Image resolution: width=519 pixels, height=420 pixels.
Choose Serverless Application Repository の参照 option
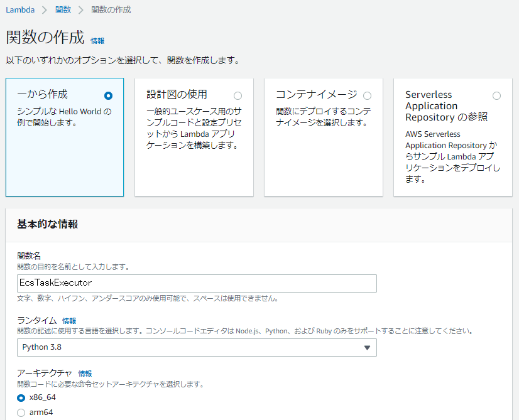coord(496,95)
